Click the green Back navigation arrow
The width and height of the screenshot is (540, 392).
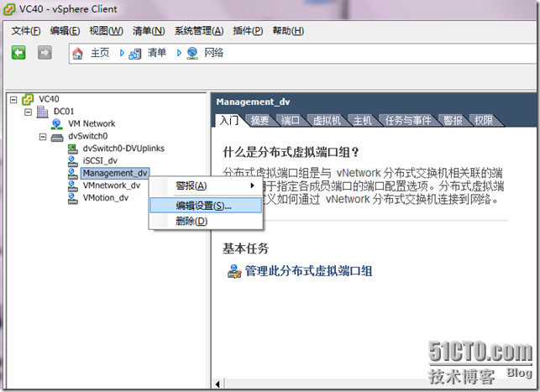pos(18,53)
